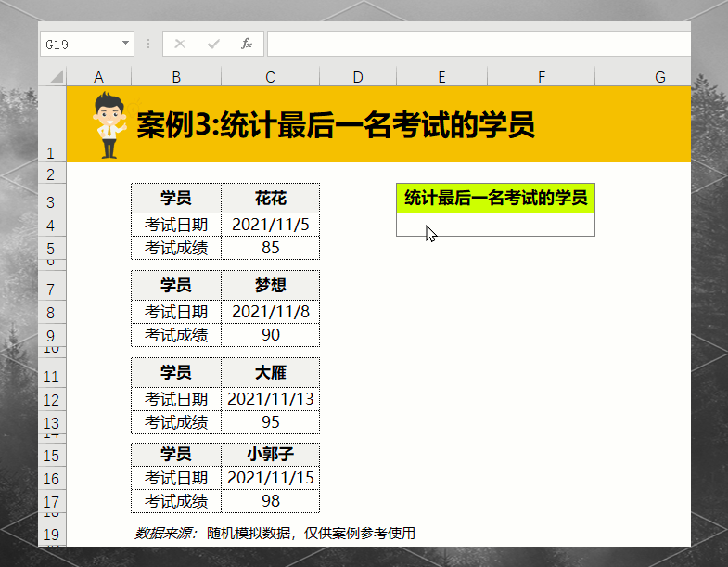Viewport: 728px width, 567px height.
Task: Click inside the formula bar input area
Action: point(479,44)
